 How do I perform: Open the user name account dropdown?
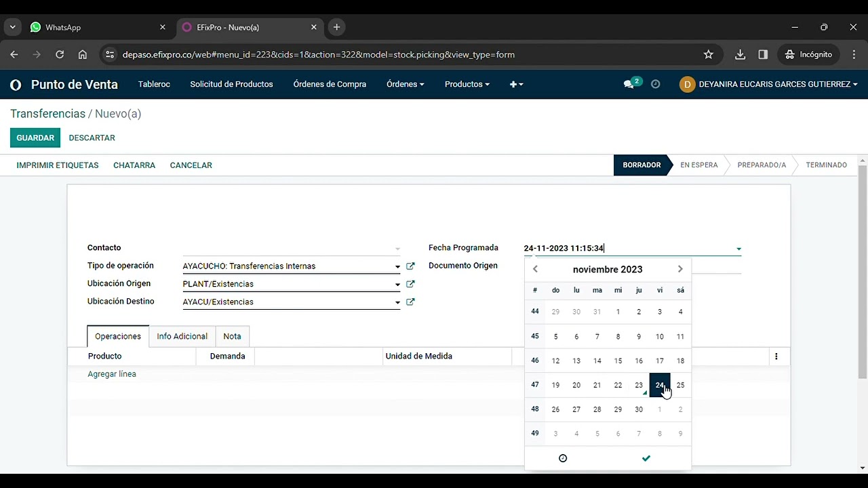coord(778,85)
